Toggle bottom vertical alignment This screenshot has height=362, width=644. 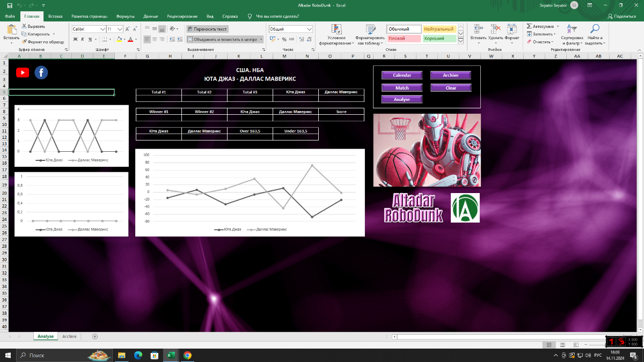(162, 29)
